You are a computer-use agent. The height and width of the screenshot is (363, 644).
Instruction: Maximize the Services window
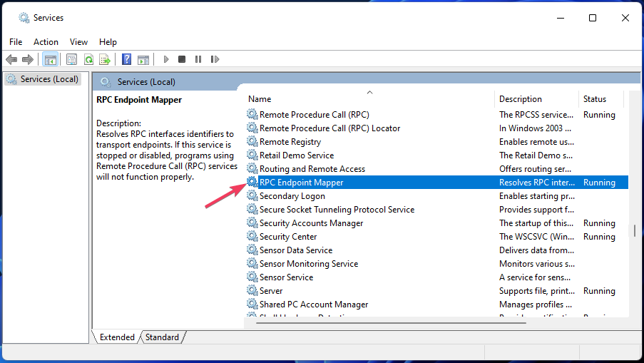coord(592,18)
